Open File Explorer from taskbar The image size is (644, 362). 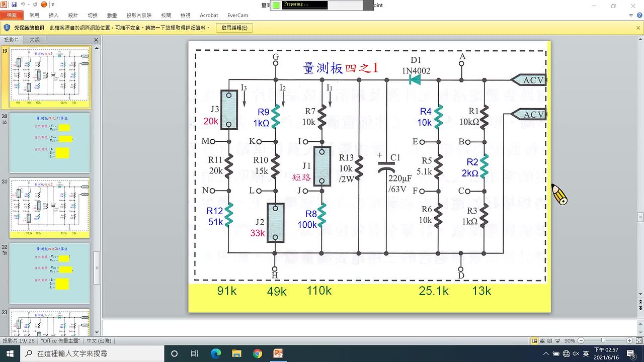[236, 353]
